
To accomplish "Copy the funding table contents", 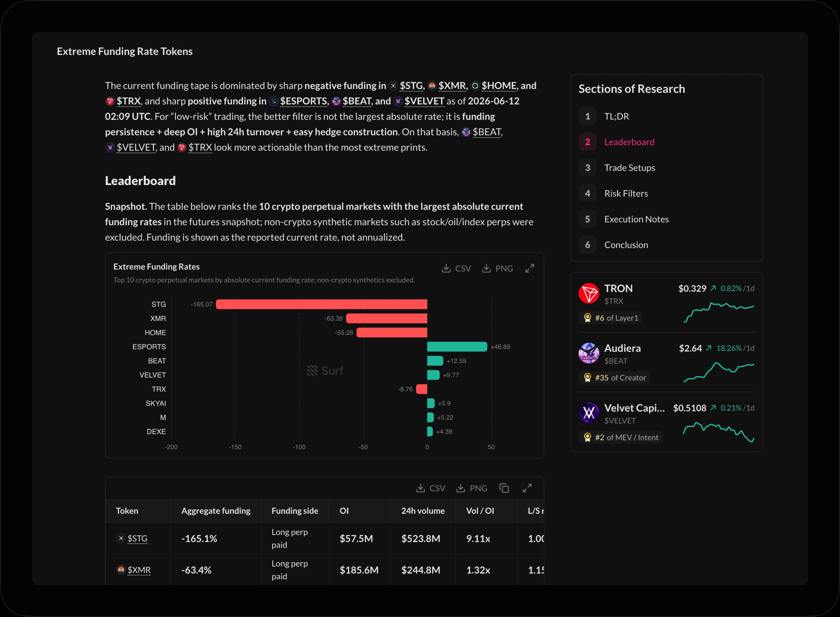I will 504,488.
